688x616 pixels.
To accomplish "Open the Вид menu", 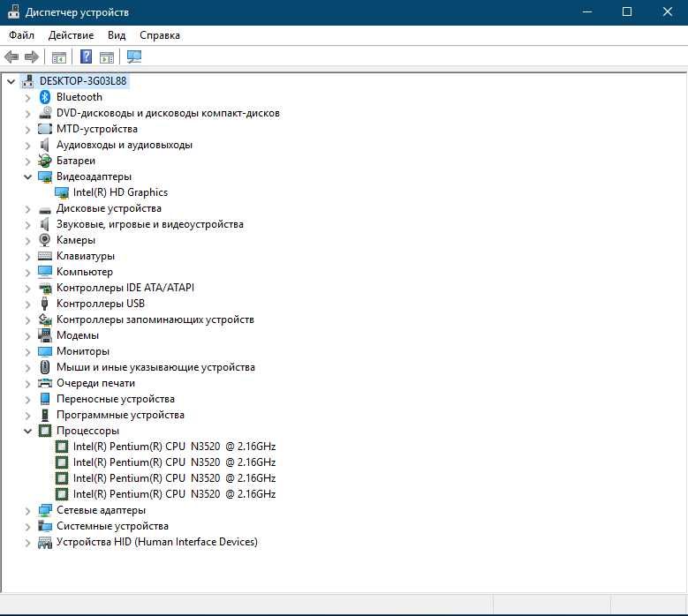I will coord(117,35).
